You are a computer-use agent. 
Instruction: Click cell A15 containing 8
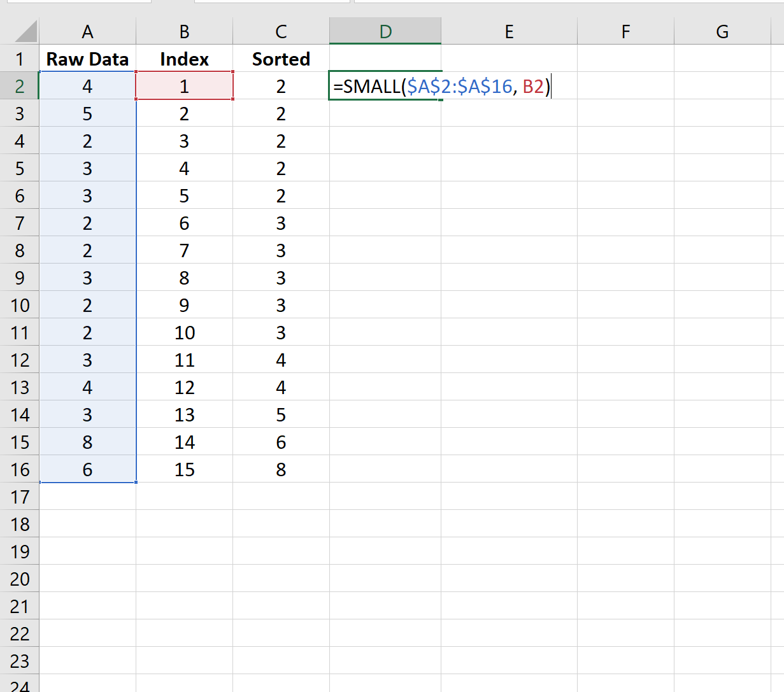(87, 442)
